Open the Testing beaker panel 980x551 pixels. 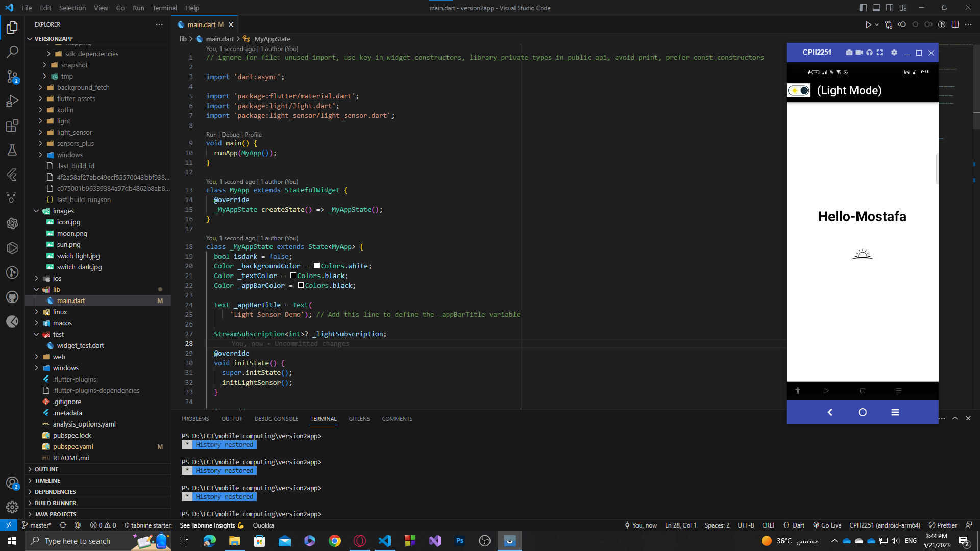pos(12,150)
